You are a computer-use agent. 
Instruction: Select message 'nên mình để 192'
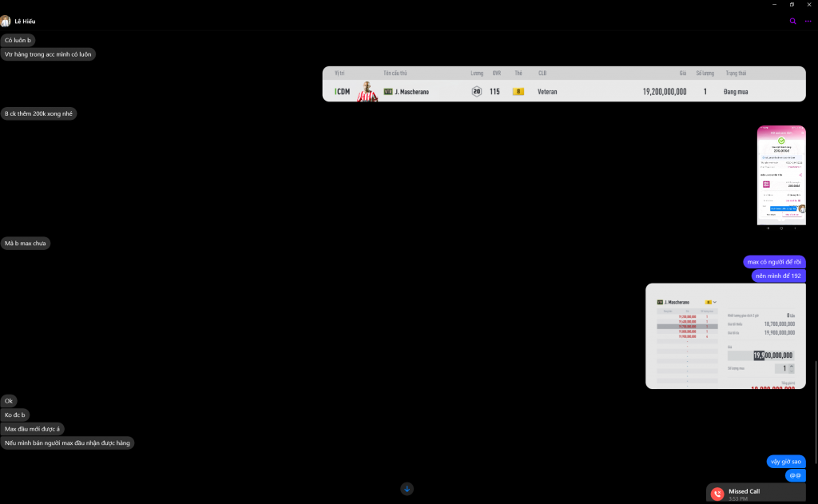[778, 276]
